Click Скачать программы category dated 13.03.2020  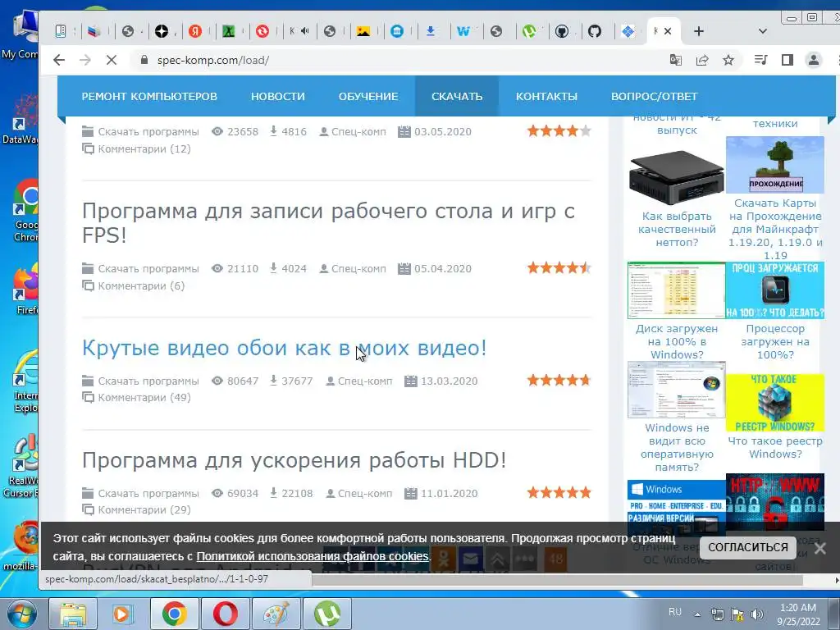point(148,381)
